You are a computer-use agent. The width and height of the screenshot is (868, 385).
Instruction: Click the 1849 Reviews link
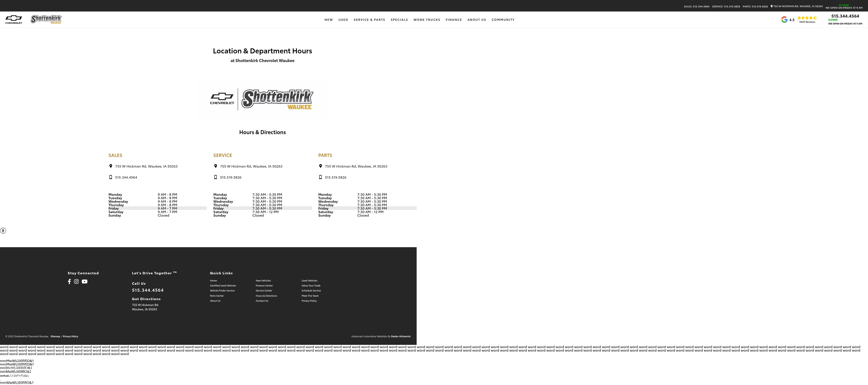click(807, 22)
